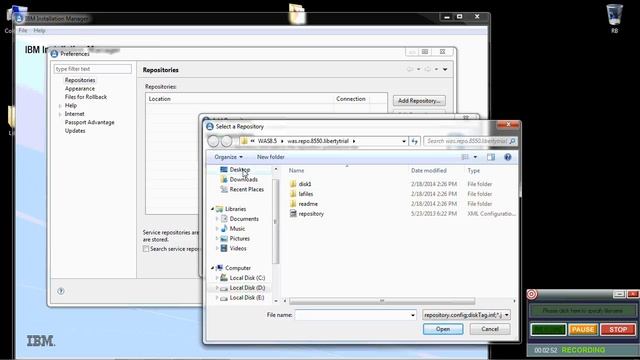The height and width of the screenshot is (360, 640).
Task: Select Appearance in Preferences tree
Action: tap(80, 89)
